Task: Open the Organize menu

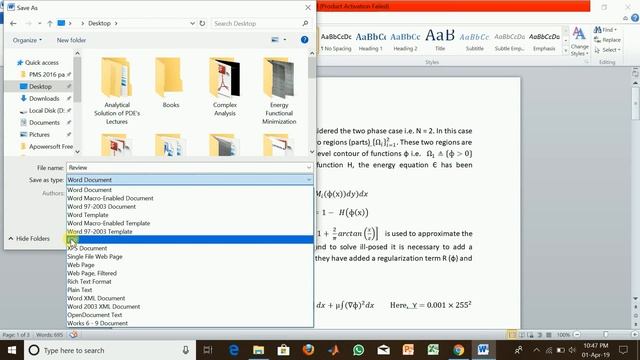Action: pyautogui.click(x=27, y=40)
